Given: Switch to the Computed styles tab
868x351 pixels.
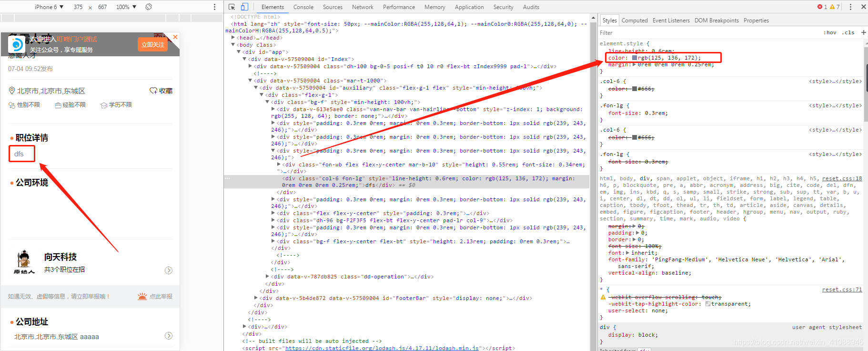Looking at the screenshot, I should (x=635, y=21).
